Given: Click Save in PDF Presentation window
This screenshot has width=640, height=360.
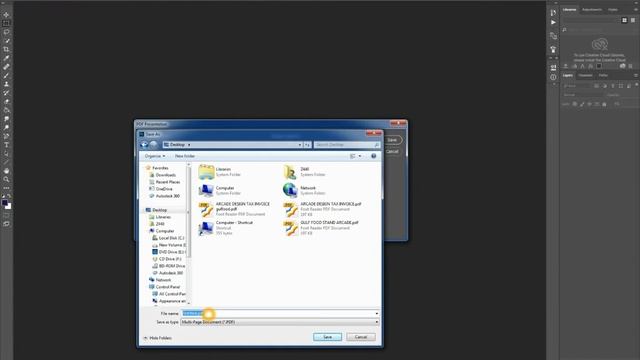Looking at the screenshot, I should 392,140.
